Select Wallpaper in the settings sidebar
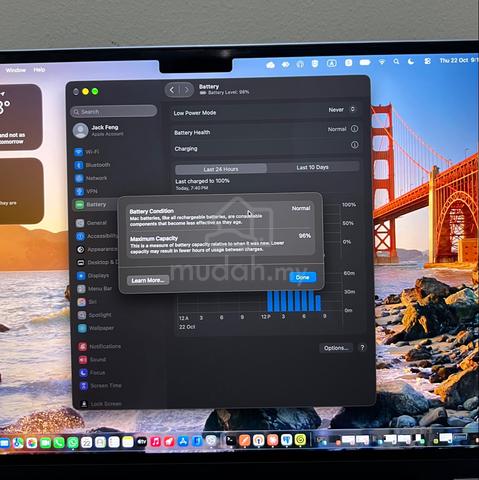This screenshot has width=479, height=480. (96, 328)
